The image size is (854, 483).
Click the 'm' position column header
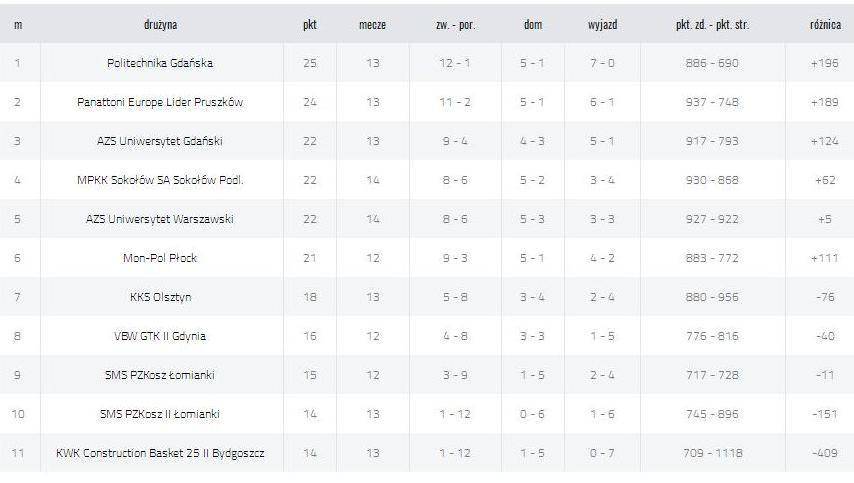click(18, 25)
